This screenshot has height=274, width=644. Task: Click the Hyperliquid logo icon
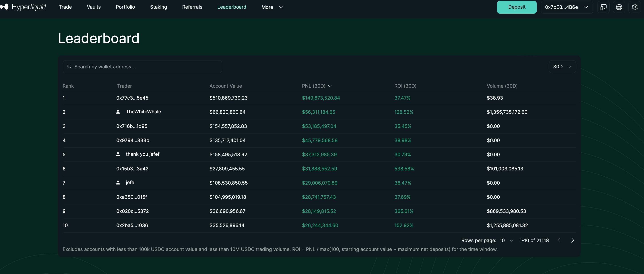point(4,7)
